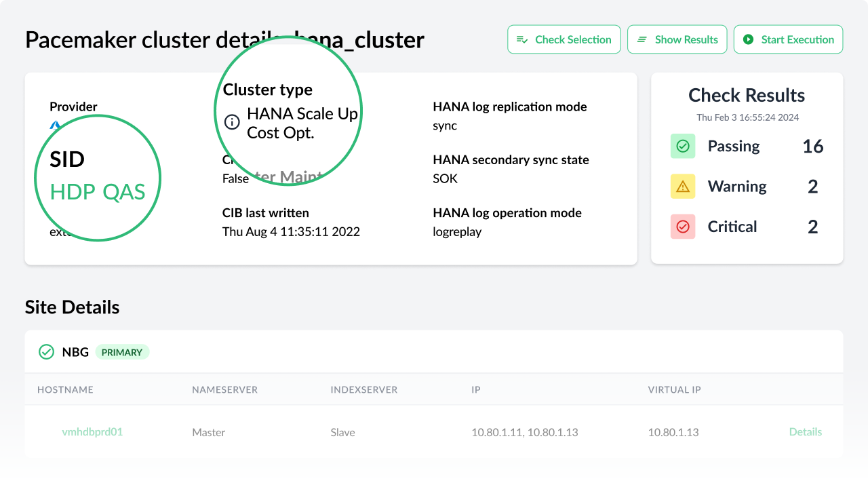The height and width of the screenshot is (483, 868).
Task: Start Execution of checks
Action: [x=789, y=39]
